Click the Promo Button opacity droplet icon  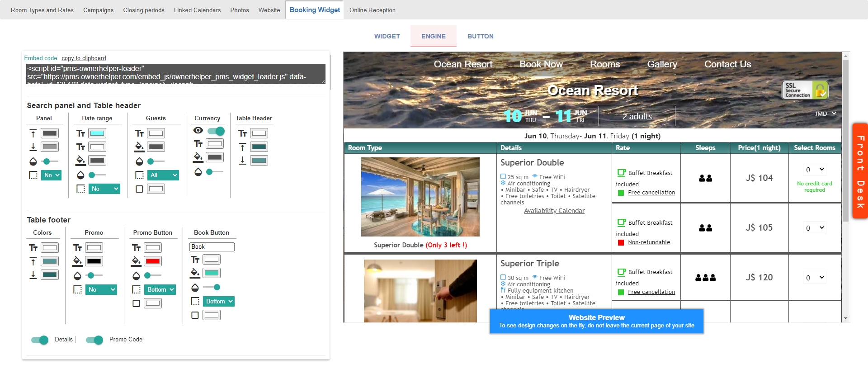pyautogui.click(x=136, y=276)
